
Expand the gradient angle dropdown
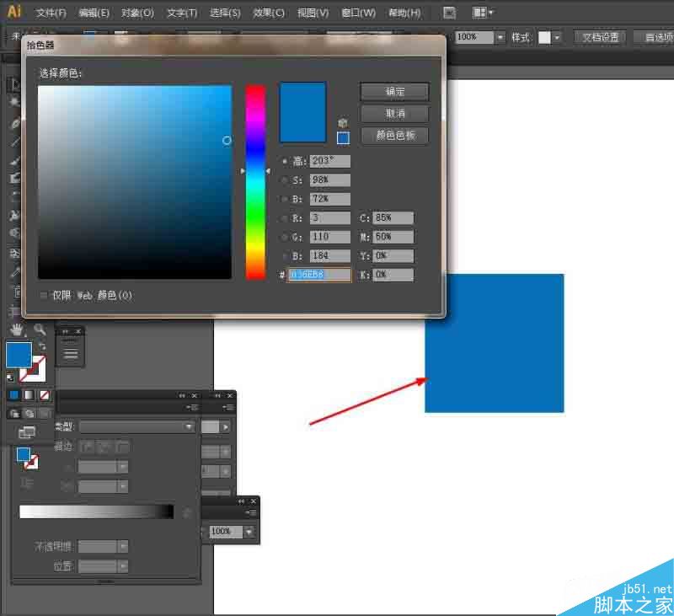[123, 466]
